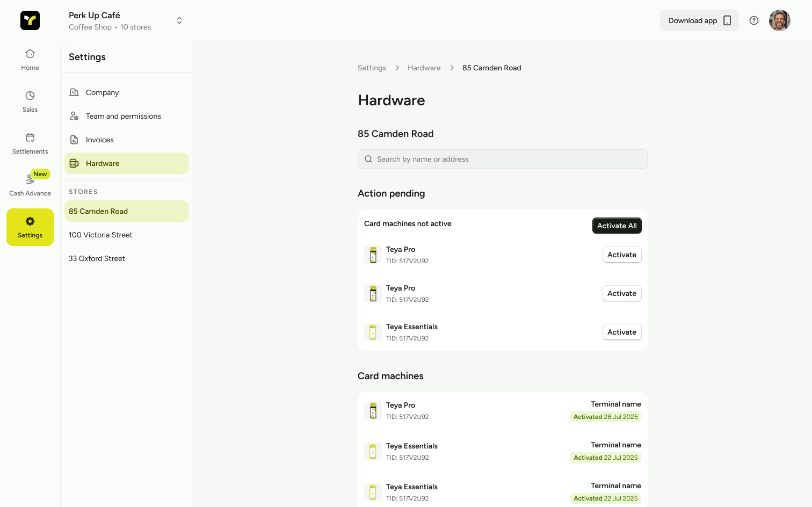Screen dimensions: 812x507
Task: Select the 100 Victoria Street store
Action: tap(100, 235)
